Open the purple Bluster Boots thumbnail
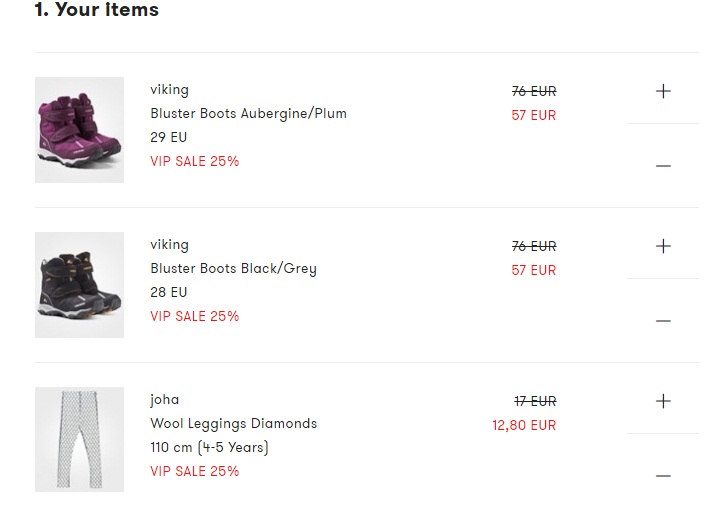Image resolution: width=712 pixels, height=514 pixels. [80, 130]
